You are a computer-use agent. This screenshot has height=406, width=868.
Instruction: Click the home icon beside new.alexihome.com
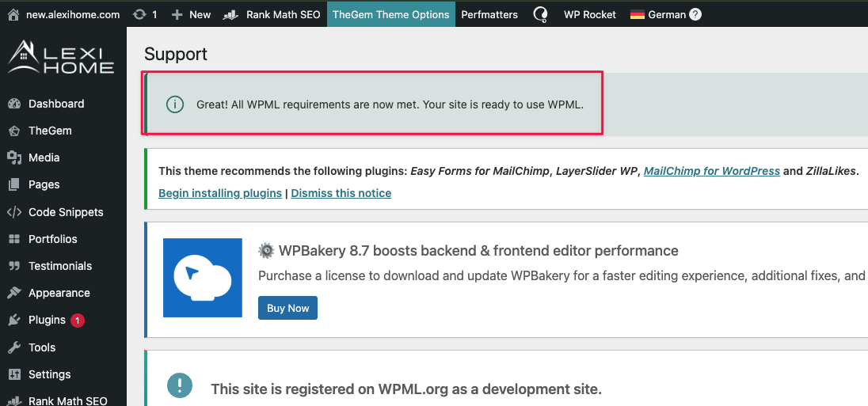point(13,14)
